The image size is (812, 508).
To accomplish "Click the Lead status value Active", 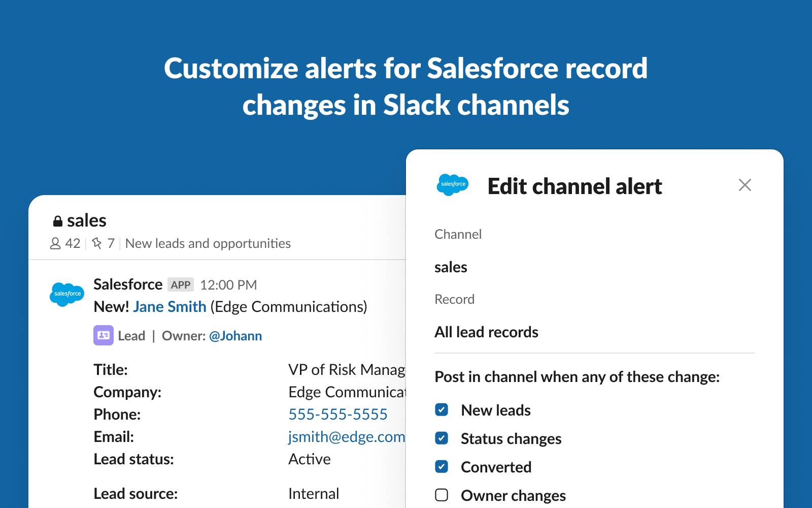I will (310, 459).
